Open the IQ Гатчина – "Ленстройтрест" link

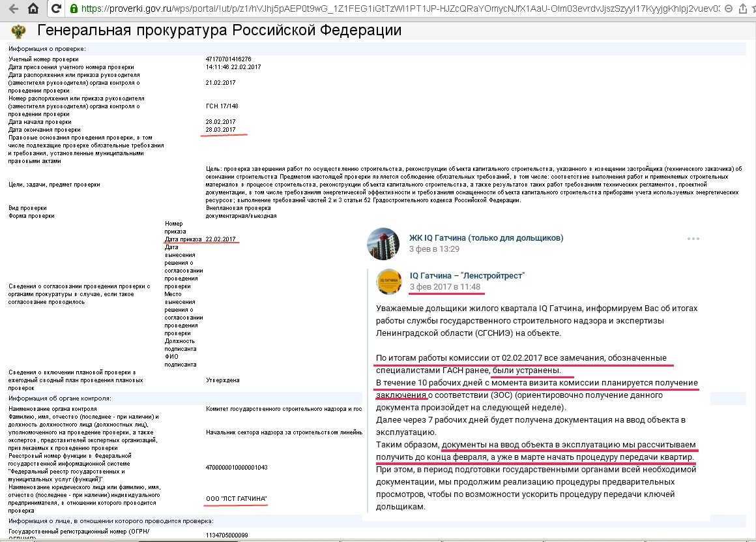click(x=467, y=276)
